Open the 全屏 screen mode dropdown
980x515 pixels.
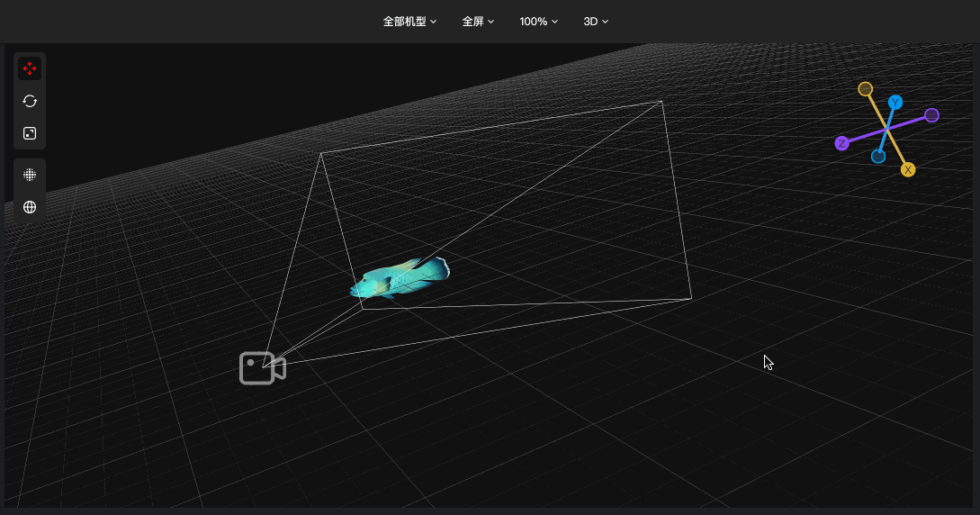[x=478, y=22]
